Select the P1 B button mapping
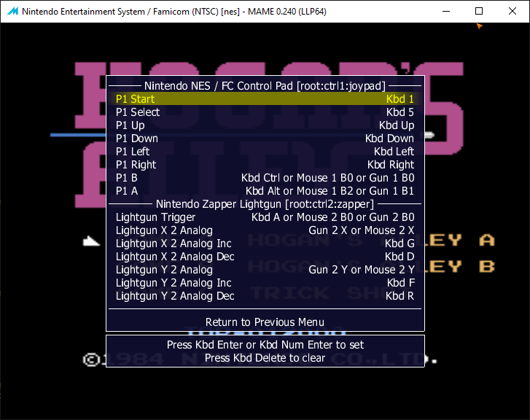Screen dimensions: 530x420 tap(265, 178)
